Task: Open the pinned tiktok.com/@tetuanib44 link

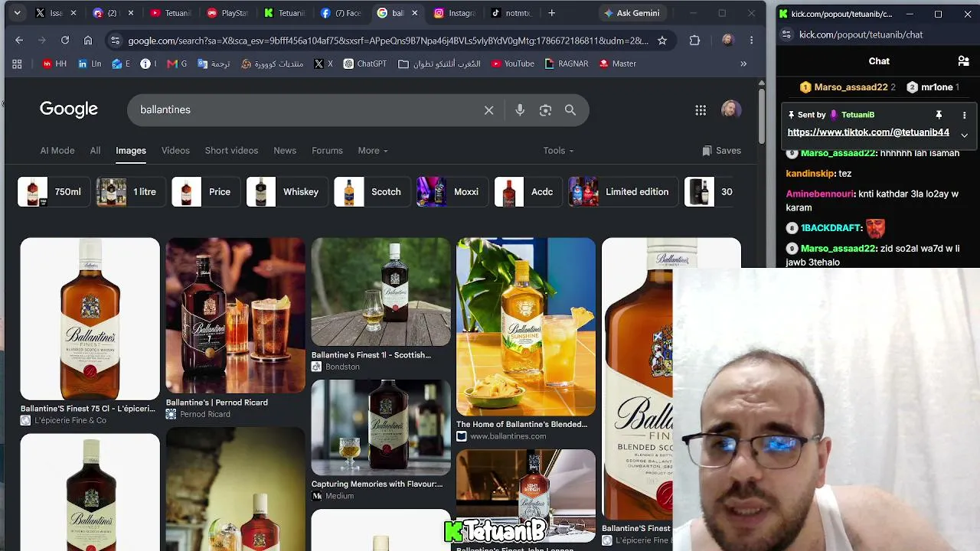Action: 868,132
